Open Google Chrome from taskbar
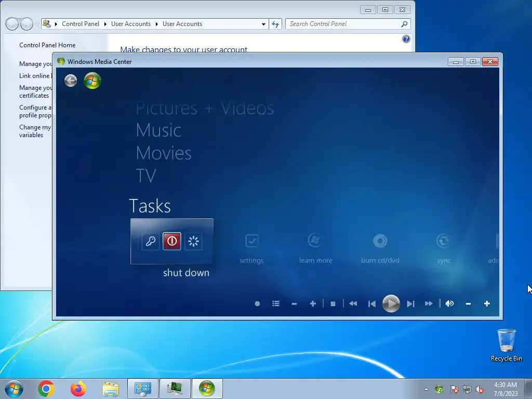 [x=46, y=389]
